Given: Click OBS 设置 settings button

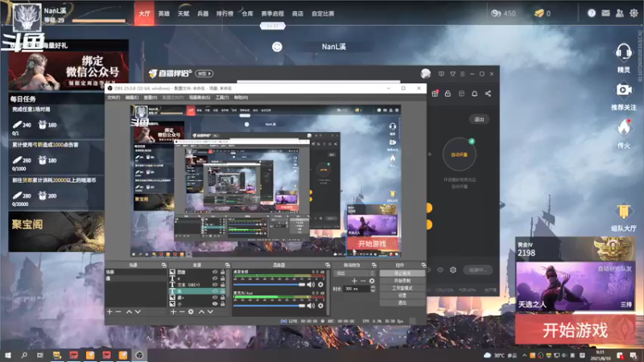Looking at the screenshot, I should pos(402,295).
